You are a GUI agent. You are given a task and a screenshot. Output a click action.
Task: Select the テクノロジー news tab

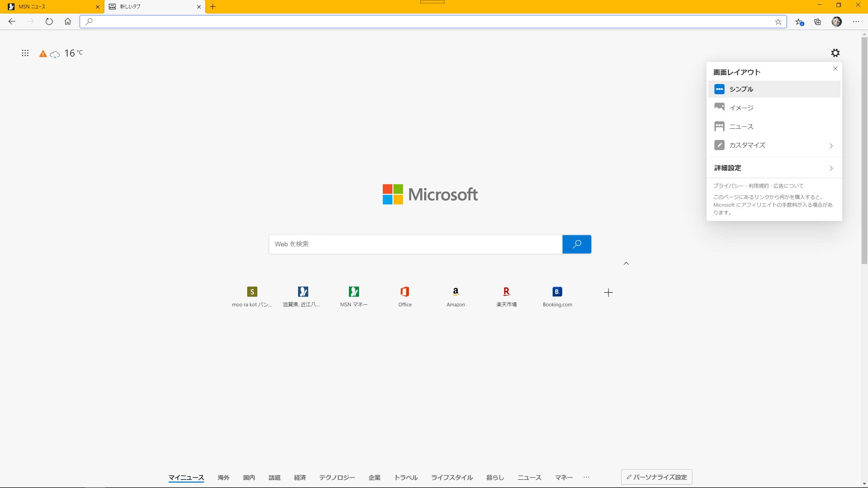(337, 477)
